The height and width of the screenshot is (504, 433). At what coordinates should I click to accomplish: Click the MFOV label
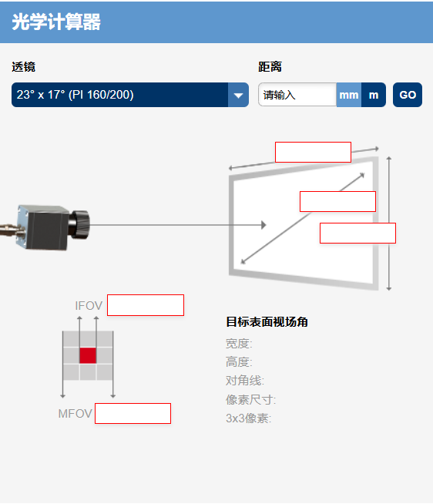pyautogui.click(x=76, y=414)
